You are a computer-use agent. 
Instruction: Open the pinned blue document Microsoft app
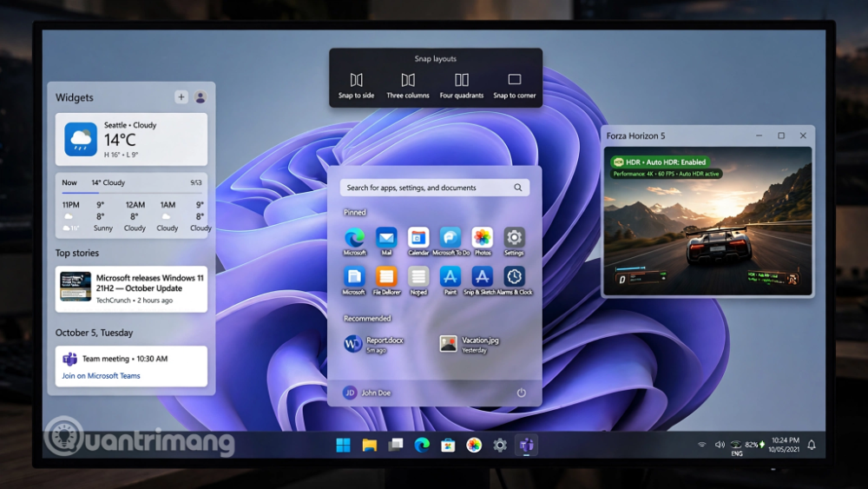(354, 276)
